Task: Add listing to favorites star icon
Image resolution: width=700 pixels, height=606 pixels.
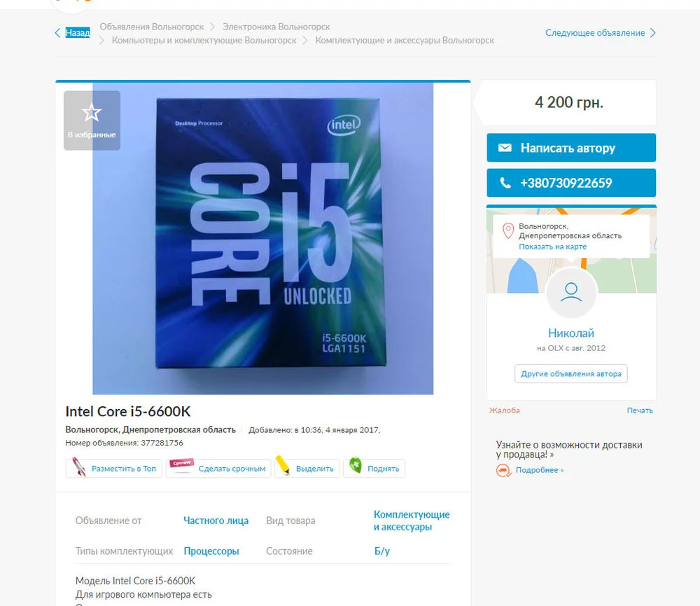Action: pos(92,112)
